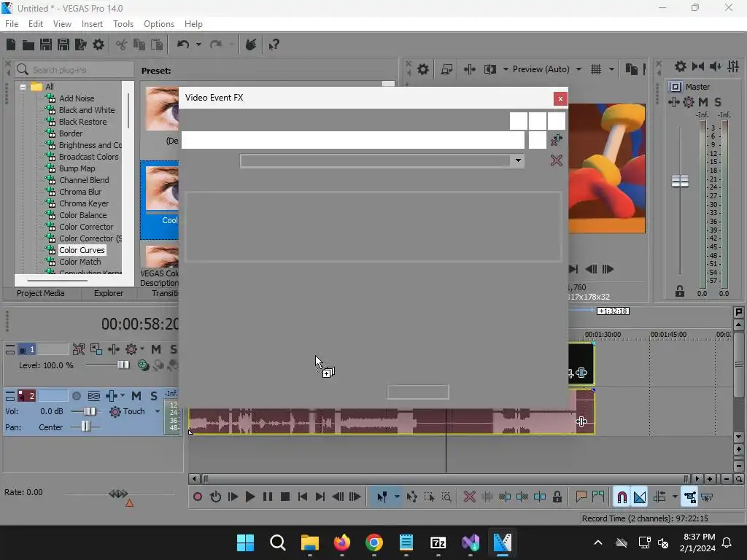Mute video track 1
The width and height of the screenshot is (747, 560).
tap(156, 349)
